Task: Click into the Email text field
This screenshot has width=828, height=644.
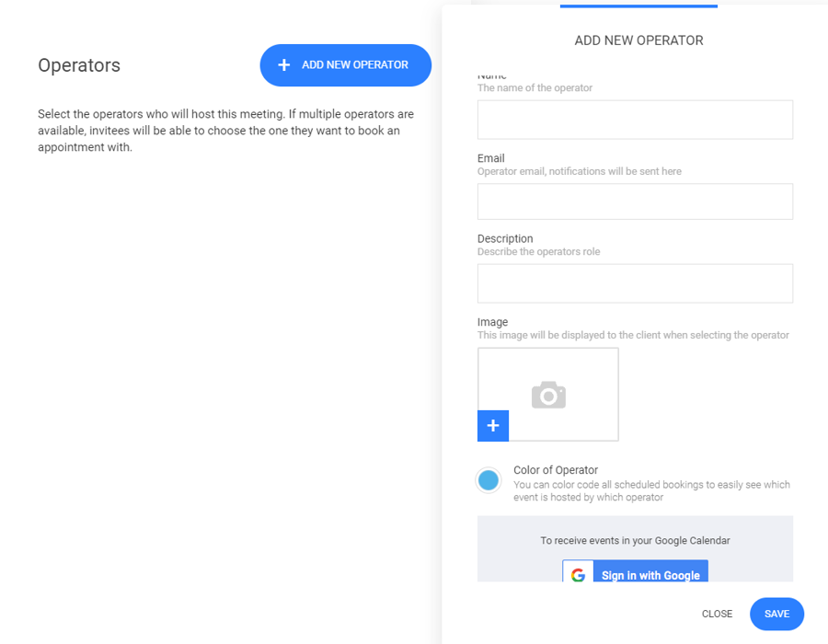Action: [x=635, y=201]
